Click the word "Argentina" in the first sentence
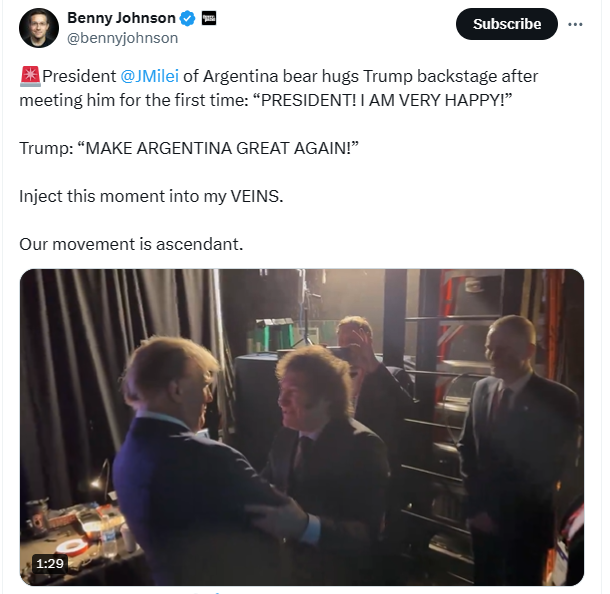 pyautogui.click(x=247, y=76)
